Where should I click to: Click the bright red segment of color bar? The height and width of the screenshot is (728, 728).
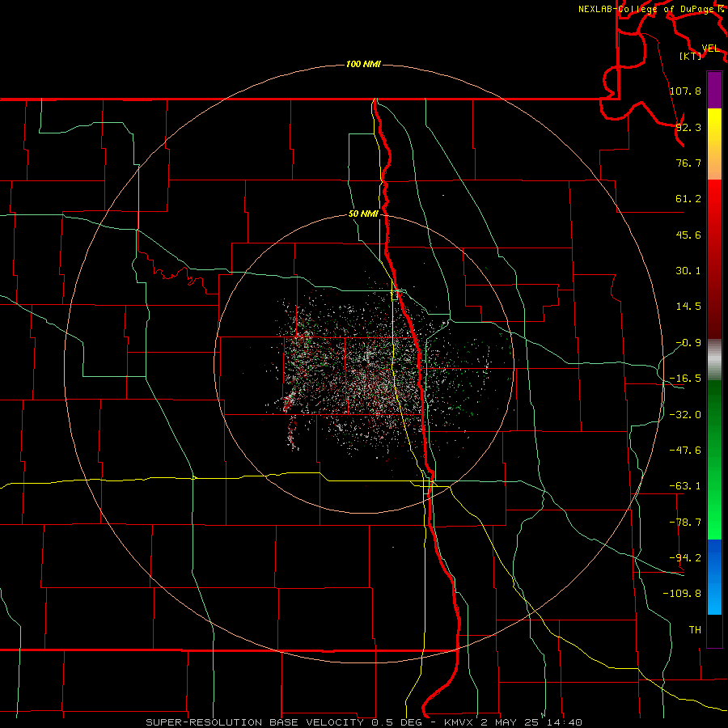click(714, 259)
